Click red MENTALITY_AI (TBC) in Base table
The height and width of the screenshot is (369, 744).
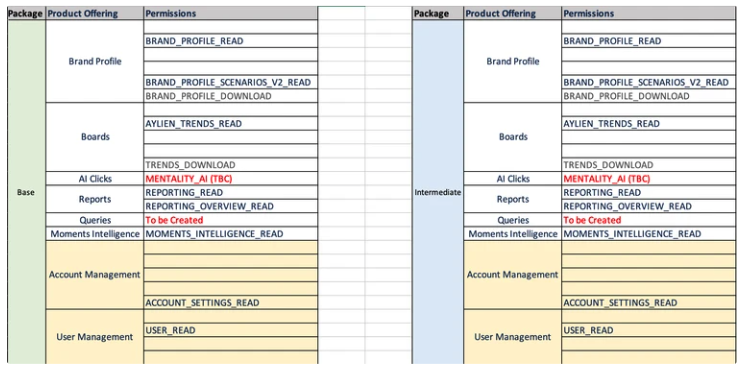(x=231, y=179)
